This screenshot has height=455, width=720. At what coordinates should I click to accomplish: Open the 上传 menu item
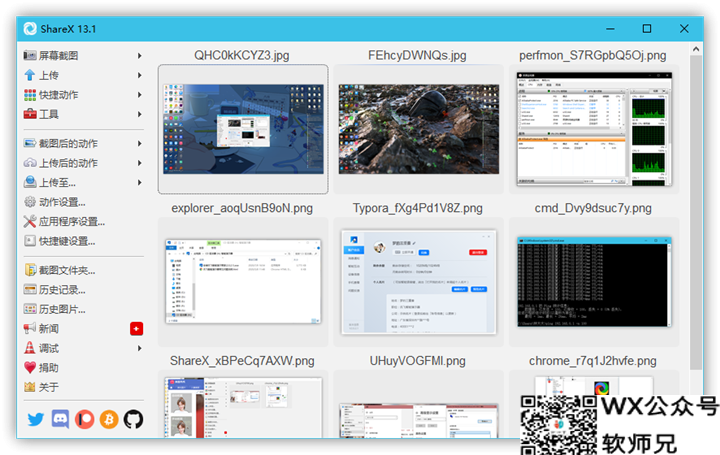[83, 75]
